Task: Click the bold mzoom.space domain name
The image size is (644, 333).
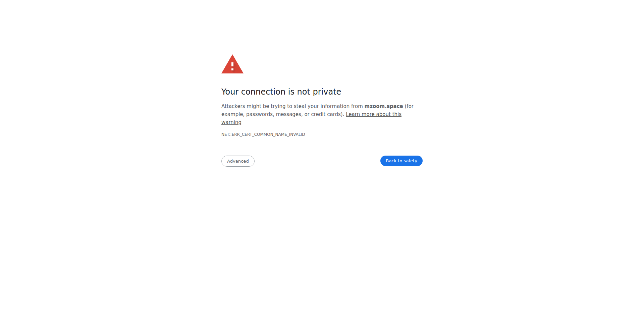Action: pos(384,106)
